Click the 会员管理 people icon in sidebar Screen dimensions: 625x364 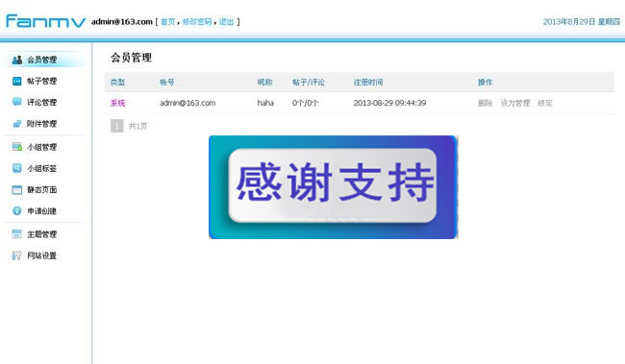pyautogui.click(x=16, y=60)
